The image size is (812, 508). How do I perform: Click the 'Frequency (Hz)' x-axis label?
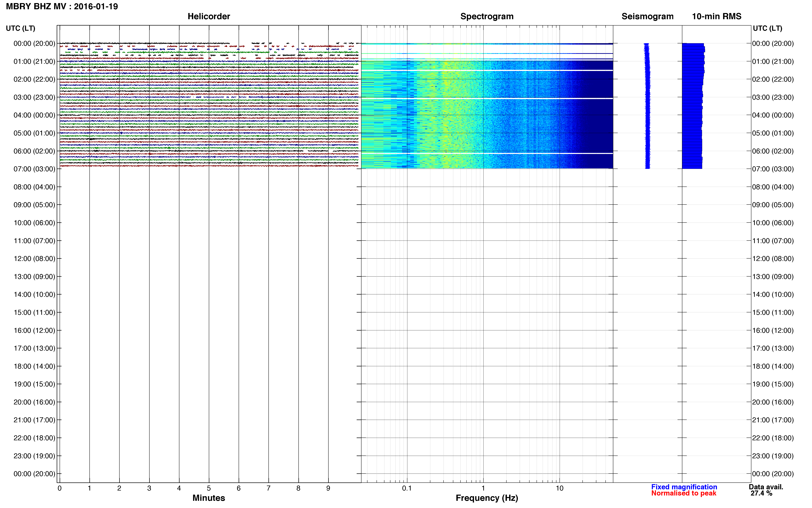pyautogui.click(x=487, y=498)
